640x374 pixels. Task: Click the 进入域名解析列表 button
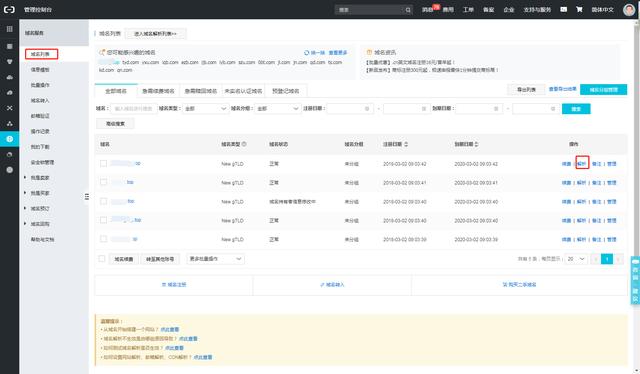point(156,33)
